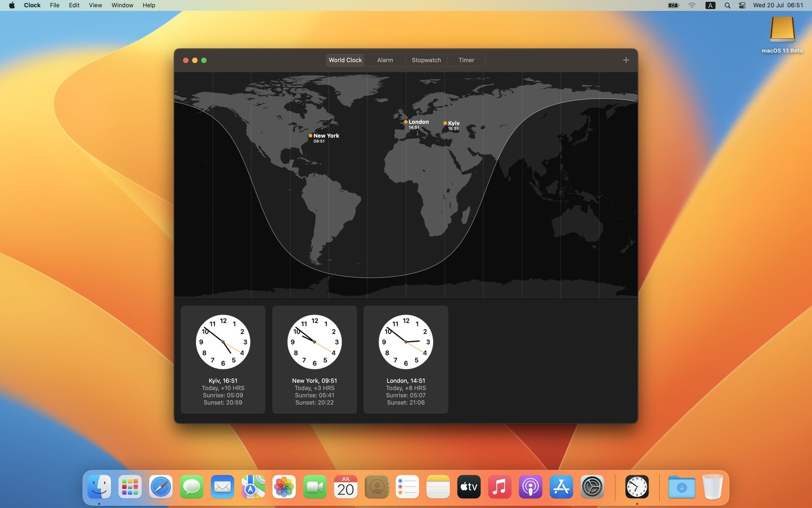Click the 'New York, 09:51' label
Image resolution: width=812 pixels, height=508 pixels.
[x=315, y=381]
